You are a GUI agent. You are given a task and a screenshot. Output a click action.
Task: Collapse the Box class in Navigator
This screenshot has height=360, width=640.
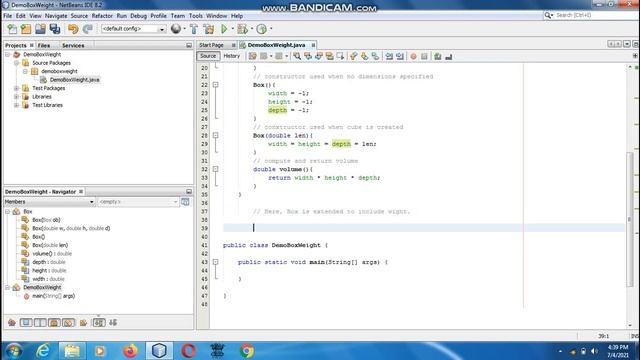click(8, 211)
